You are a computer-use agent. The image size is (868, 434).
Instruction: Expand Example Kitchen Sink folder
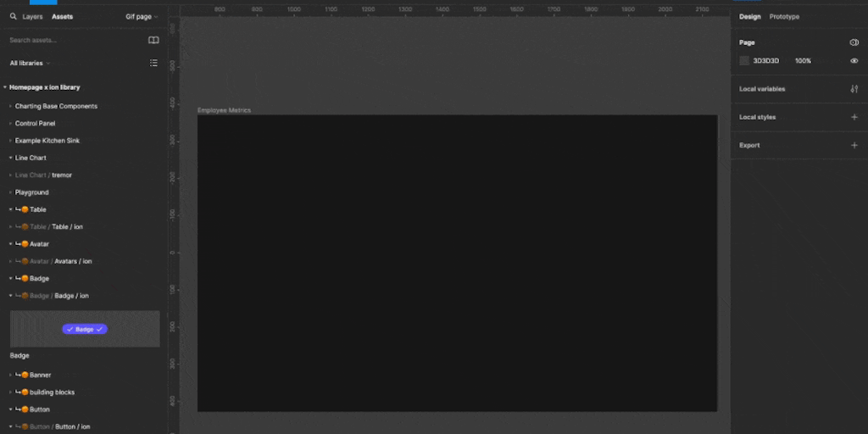tap(10, 141)
